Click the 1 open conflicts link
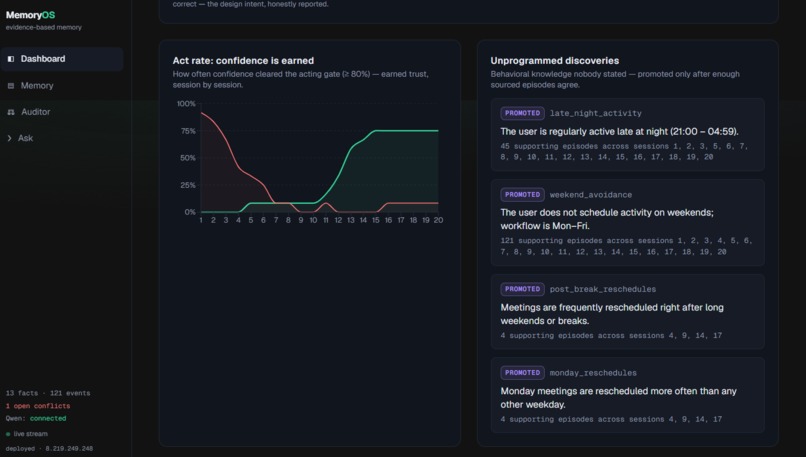This screenshot has height=457, width=806. coord(38,406)
